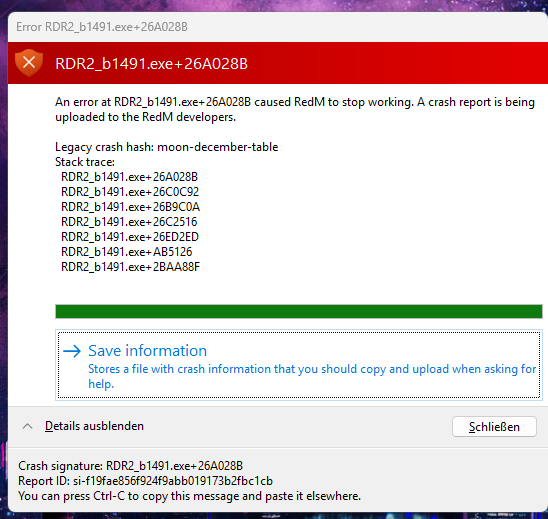Click the 'You can press Ctrl-C' hint text
The width and height of the screenshot is (548, 519).
(x=189, y=496)
